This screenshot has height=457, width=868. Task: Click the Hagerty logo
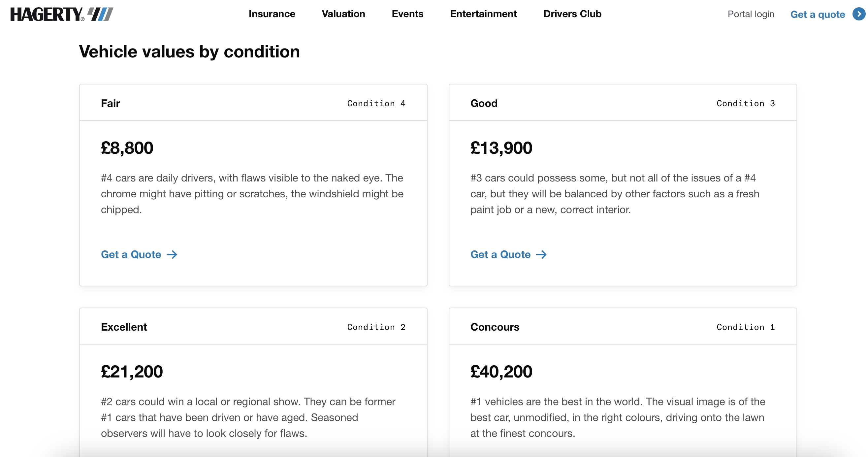pyautogui.click(x=62, y=14)
